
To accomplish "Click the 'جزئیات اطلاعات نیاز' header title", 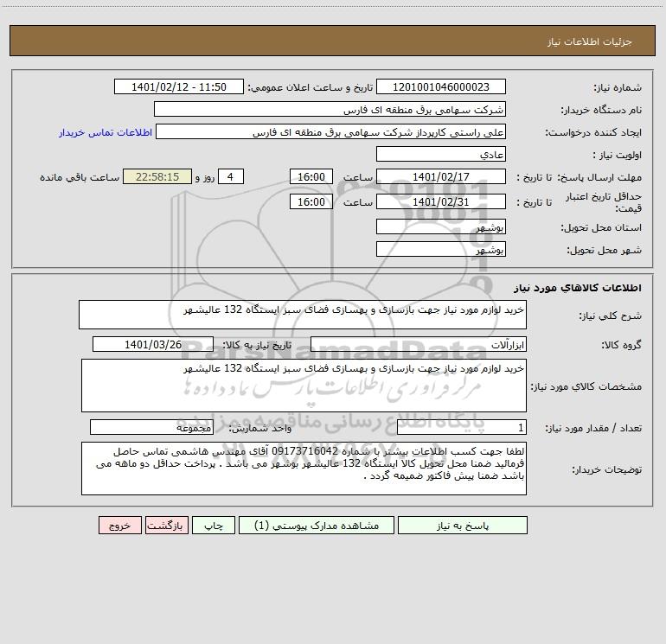I will click(x=590, y=41).
